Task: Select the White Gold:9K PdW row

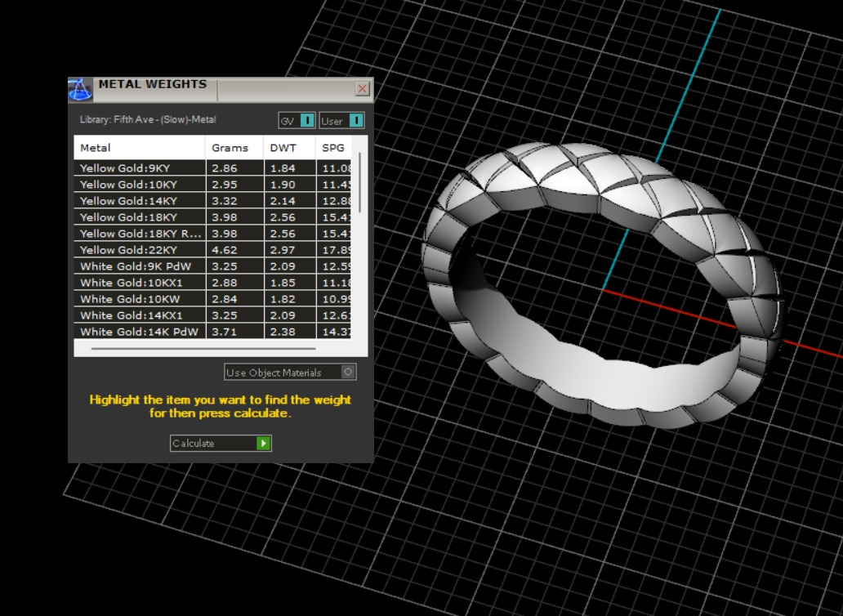Action: [x=212, y=266]
